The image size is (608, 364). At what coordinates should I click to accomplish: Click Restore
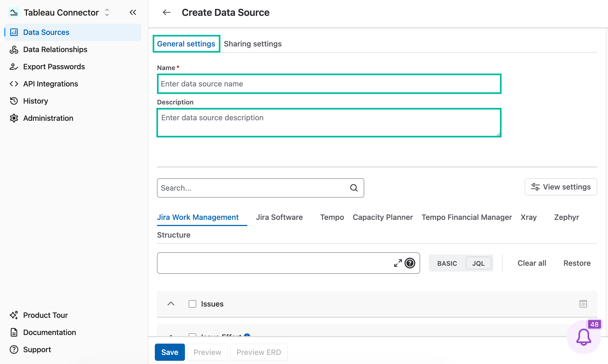point(577,263)
